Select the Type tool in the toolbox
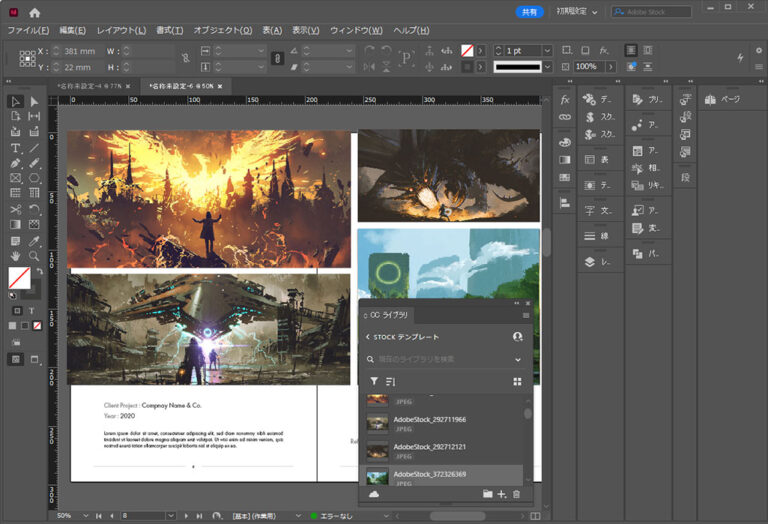768x524 pixels. coord(15,147)
